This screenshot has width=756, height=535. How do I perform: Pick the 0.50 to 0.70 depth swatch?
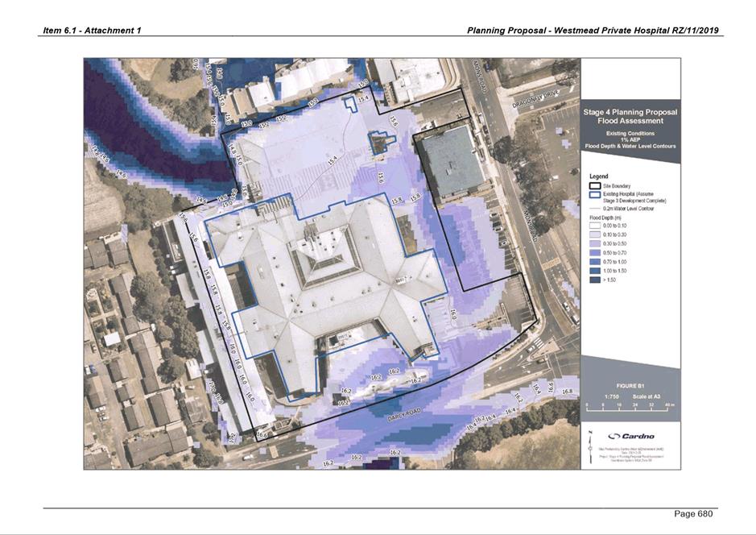pyautogui.click(x=595, y=253)
